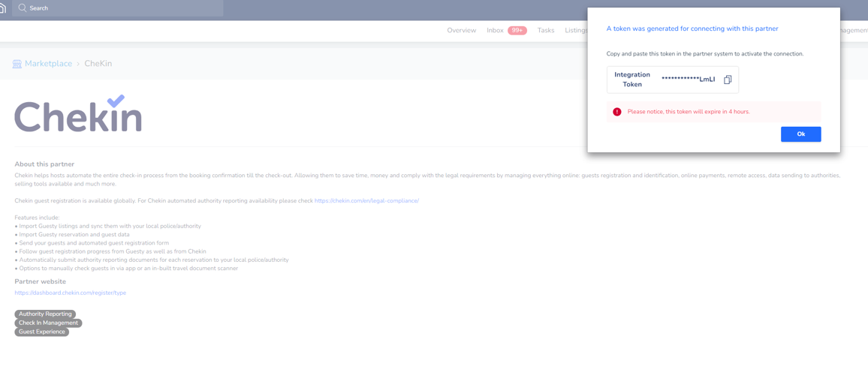The width and height of the screenshot is (868, 379).
Task: Open the chekin.com legal-compliance link
Action: (x=366, y=201)
